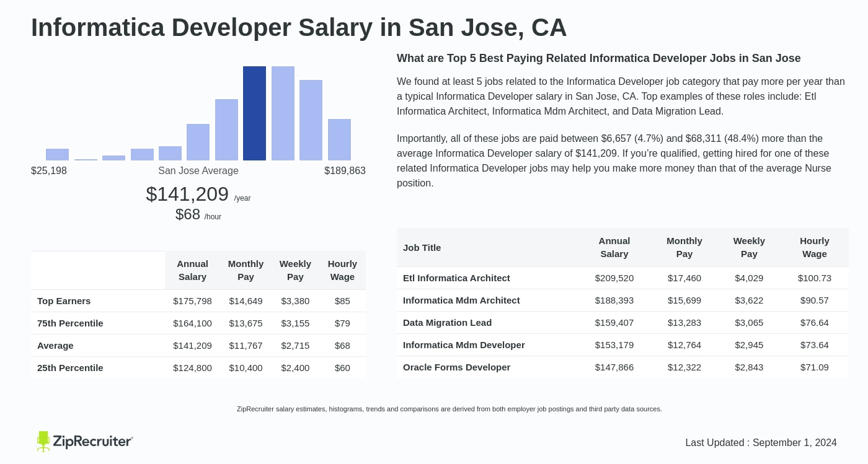Click the Last Updated September 1, 2024 text
This screenshot has height=464, width=868.
pyautogui.click(x=761, y=442)
